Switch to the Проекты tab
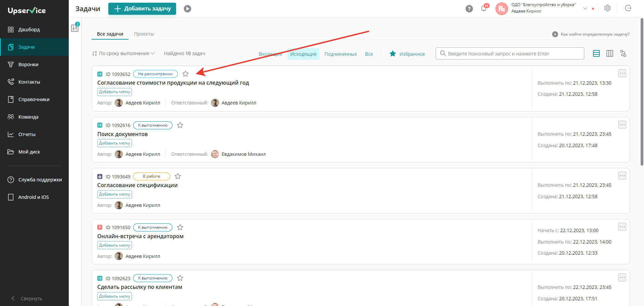This screenshot has width=644, height=306. pos(144,34)
